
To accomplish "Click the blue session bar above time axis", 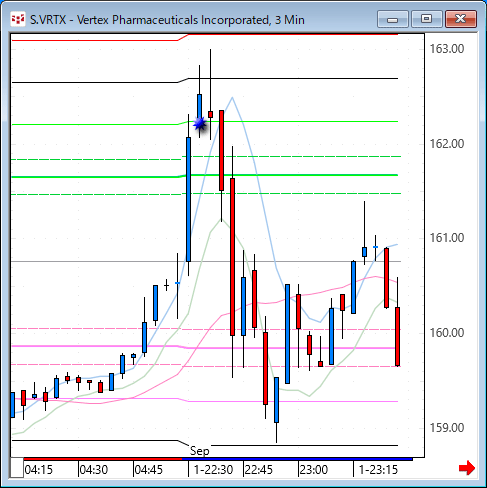I will (297, 459).
